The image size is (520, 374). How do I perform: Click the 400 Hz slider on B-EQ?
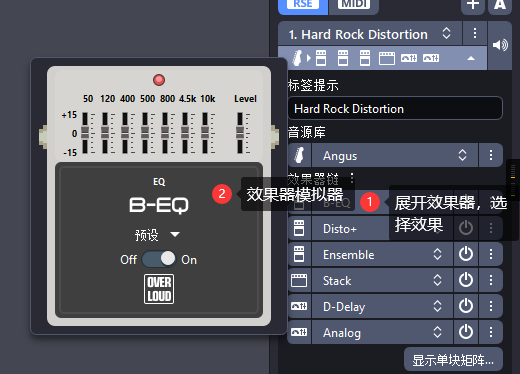point(125,133)
